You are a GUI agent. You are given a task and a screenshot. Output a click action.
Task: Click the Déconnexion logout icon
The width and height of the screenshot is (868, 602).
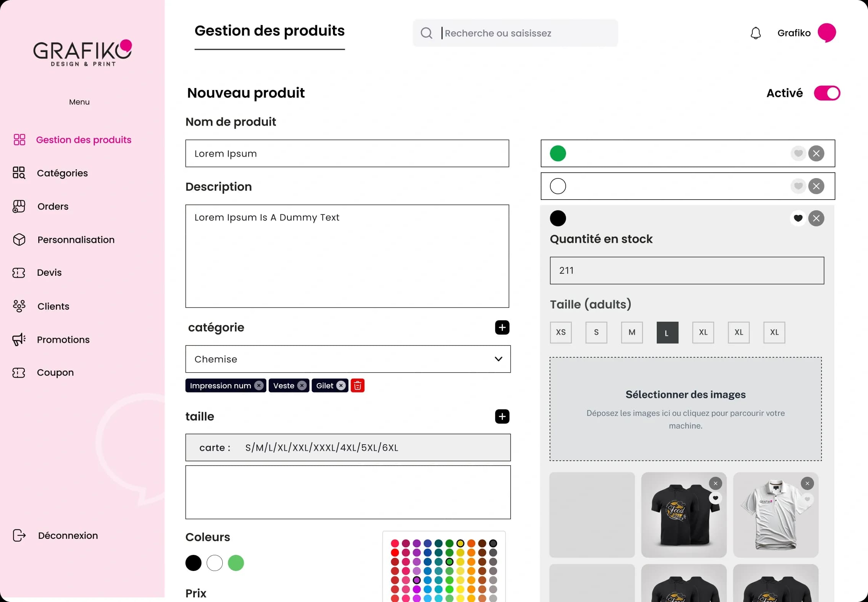(19, 535)
